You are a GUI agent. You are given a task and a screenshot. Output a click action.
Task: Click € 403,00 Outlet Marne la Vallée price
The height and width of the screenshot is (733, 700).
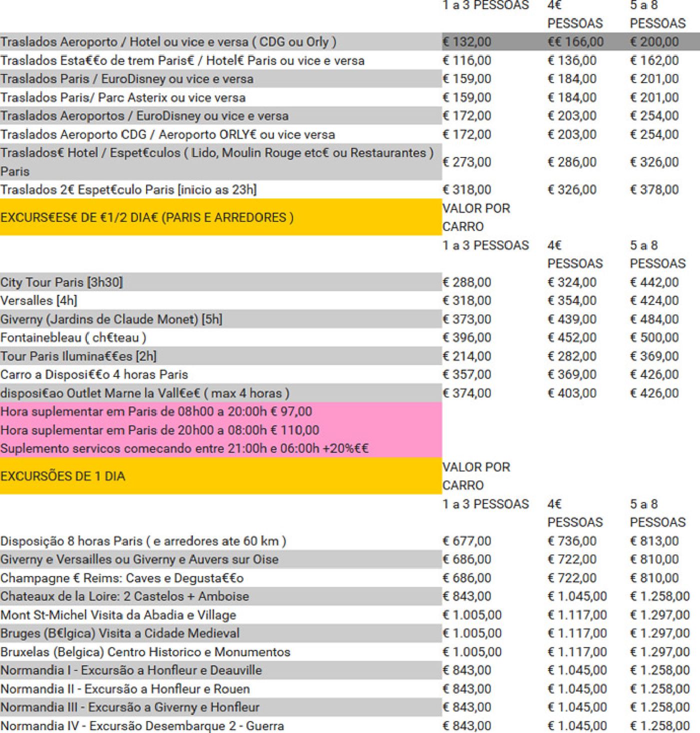coord(572,393)
